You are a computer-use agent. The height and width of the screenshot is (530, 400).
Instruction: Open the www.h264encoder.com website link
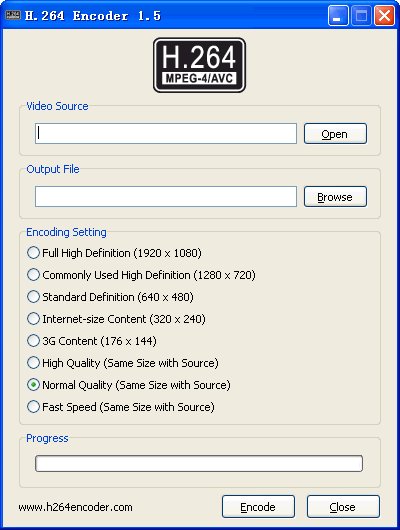(75, 507)
